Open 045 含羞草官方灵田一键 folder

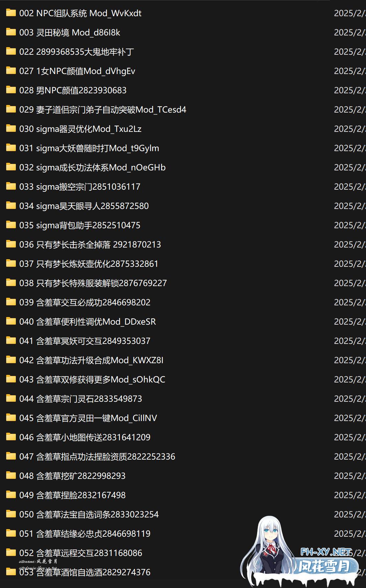coord(88,418)
